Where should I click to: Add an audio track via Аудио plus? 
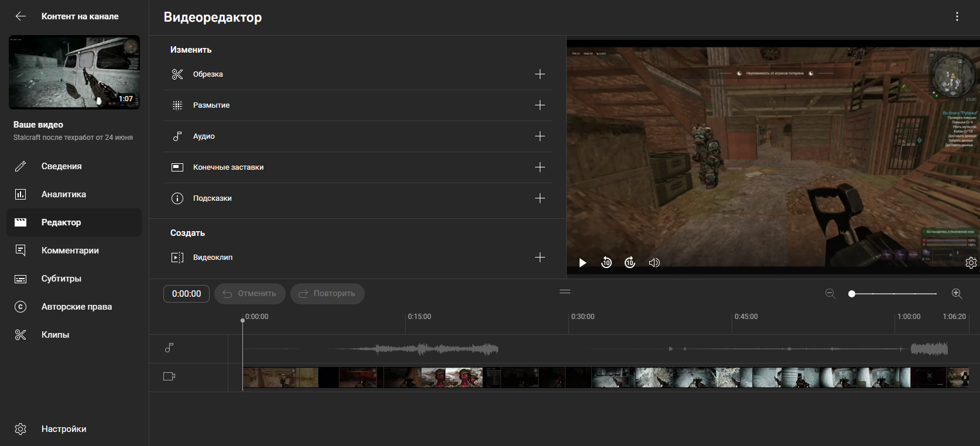(x=540, y=136)
